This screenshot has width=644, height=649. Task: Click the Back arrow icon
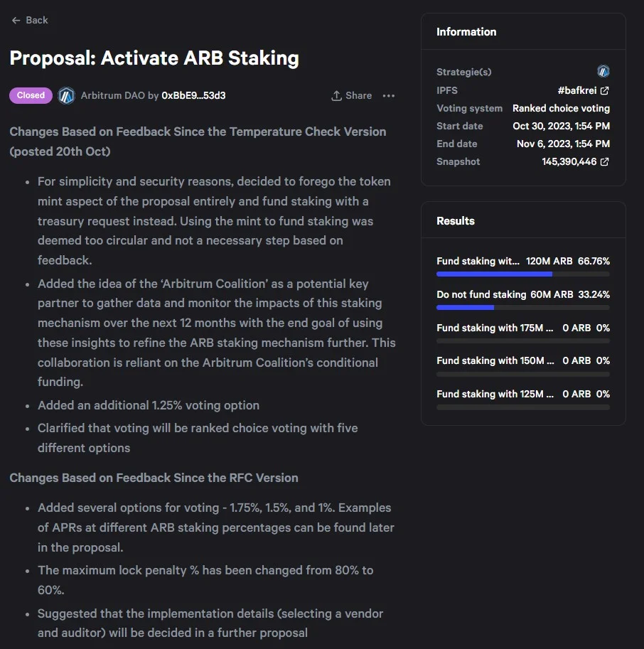click(16, 21)
